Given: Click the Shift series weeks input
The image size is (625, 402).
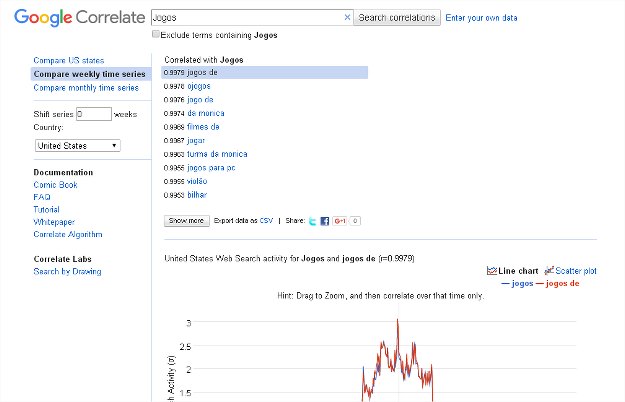Looking at the screenshot, I should point(94,114).
